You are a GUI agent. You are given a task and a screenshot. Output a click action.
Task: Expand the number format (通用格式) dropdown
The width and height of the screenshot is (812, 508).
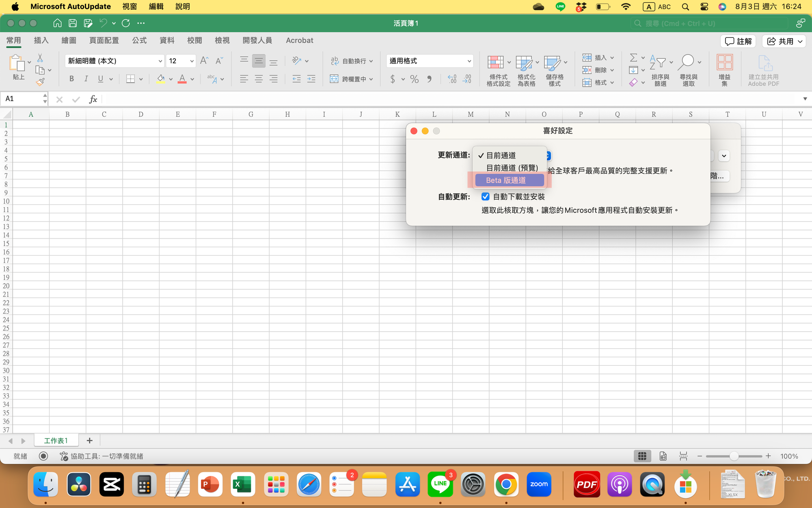click(x=469, y=61)
